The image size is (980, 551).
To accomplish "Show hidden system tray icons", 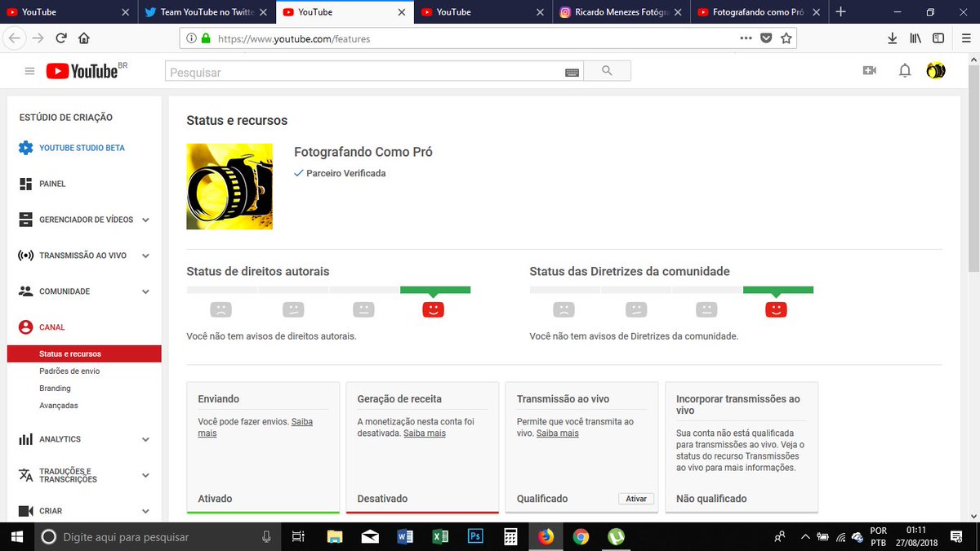I will [x=805, y=536].
